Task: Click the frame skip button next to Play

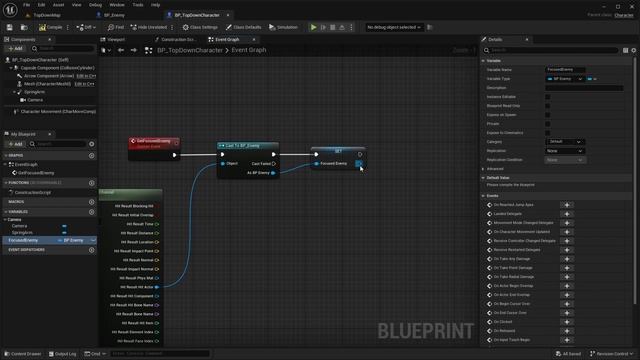Action: 323,27
